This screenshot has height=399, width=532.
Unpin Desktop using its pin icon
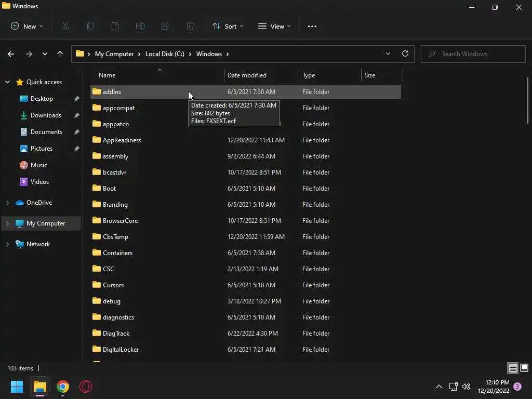pos(77,99)
